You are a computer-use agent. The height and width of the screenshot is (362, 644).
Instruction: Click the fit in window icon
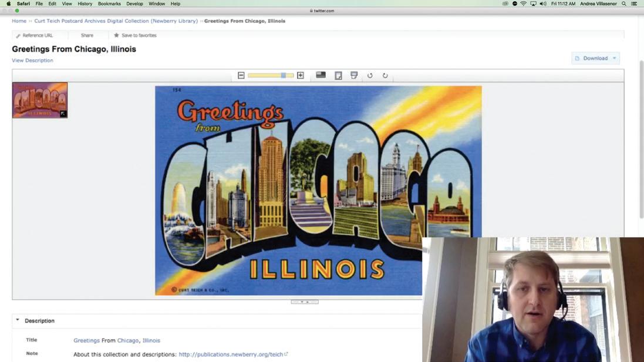338,76
